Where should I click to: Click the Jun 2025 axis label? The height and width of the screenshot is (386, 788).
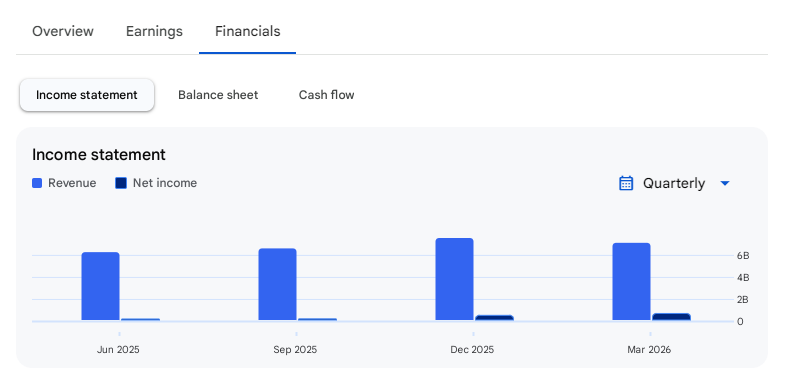(x=118, y=350)
